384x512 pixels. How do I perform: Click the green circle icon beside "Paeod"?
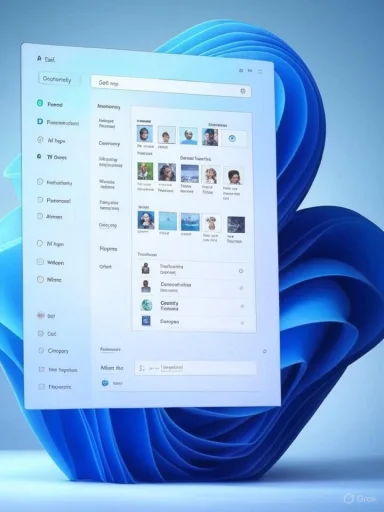point(40,103)
